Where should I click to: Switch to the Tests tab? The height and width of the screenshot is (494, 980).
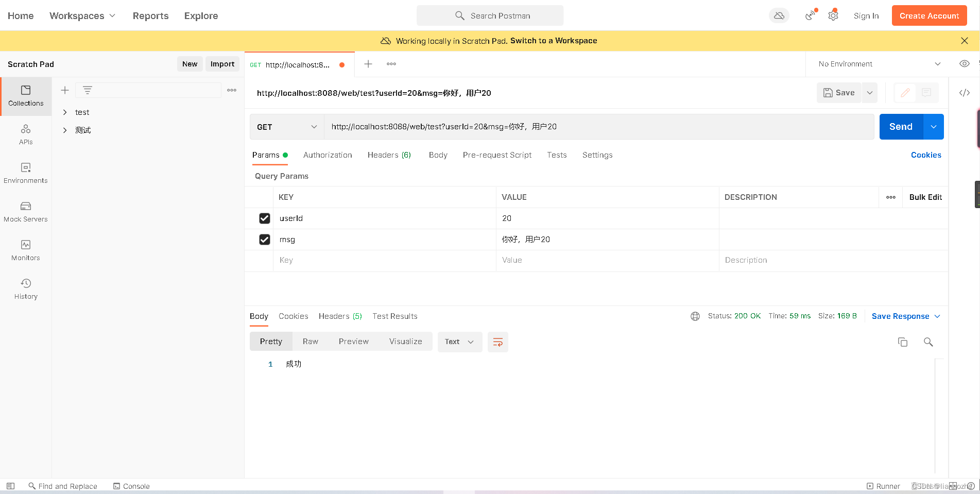pos(557,155)
